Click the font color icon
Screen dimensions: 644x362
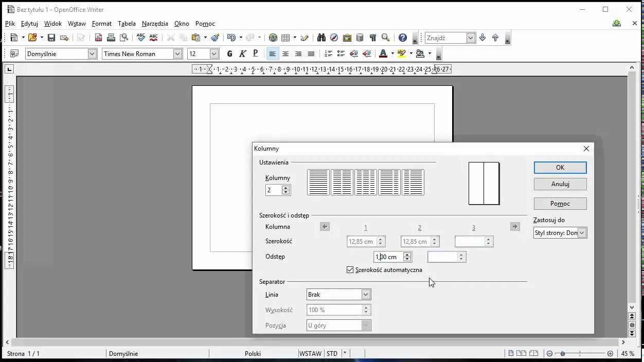(383, 53)
